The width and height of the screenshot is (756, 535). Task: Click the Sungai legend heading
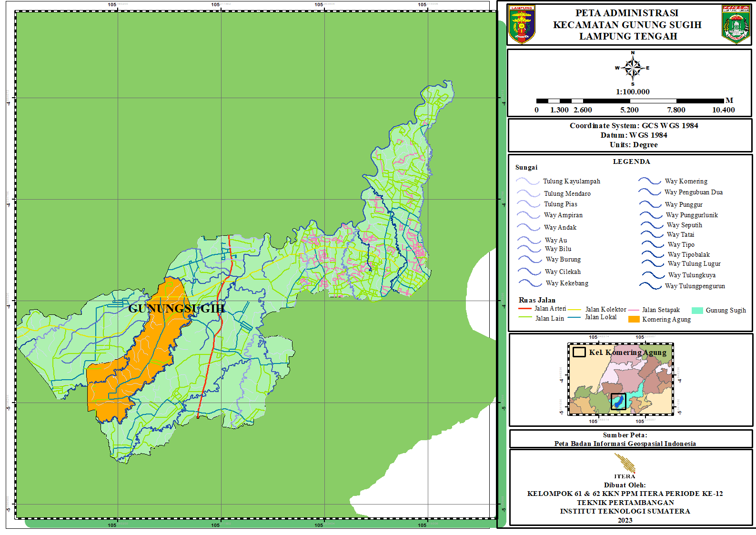(x=526, y=167)
